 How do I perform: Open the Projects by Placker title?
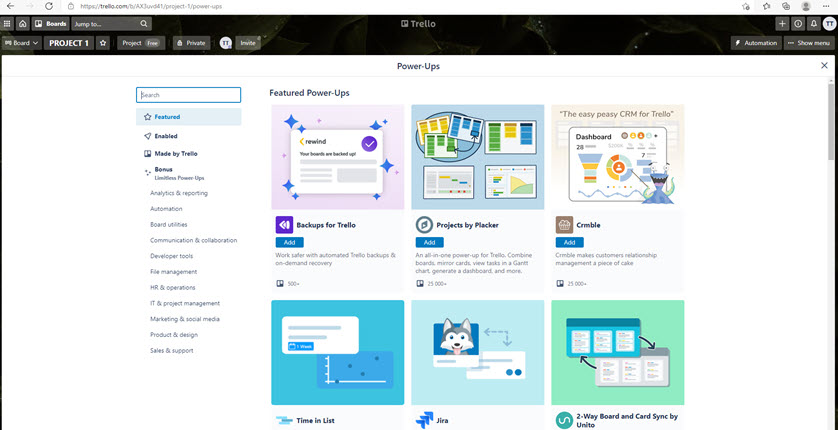click(468, 225)
